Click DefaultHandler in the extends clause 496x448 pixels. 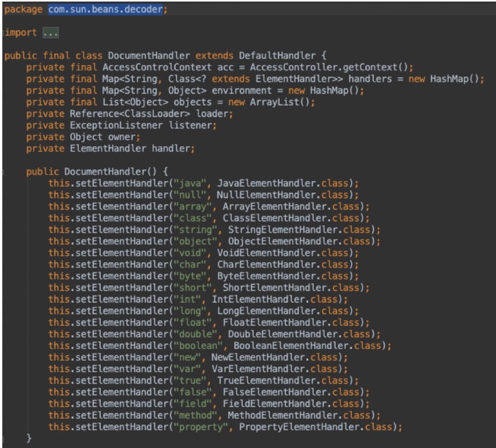(x=277, y=56)
